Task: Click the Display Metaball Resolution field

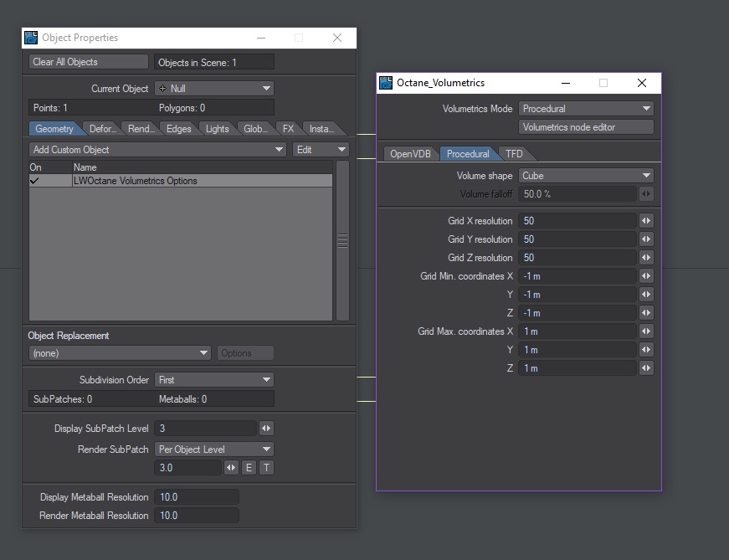Action: pyautogui.click(x=197, y=497)
